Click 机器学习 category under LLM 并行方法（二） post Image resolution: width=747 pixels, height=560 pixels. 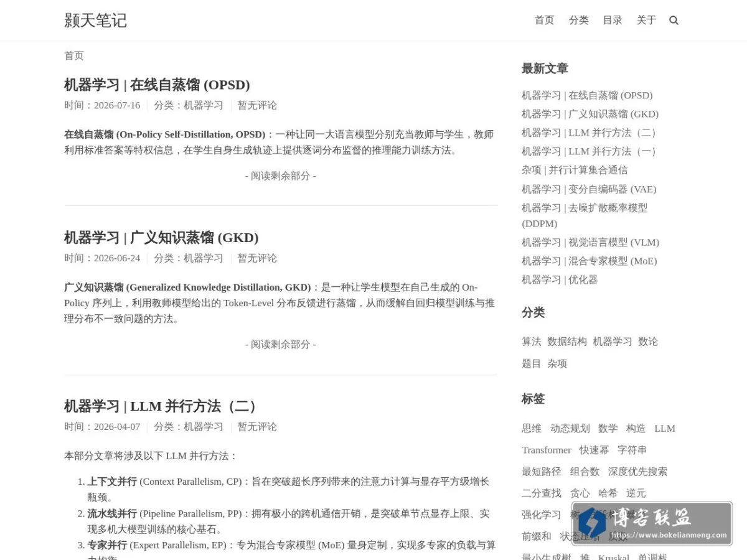tap(204, 426)
